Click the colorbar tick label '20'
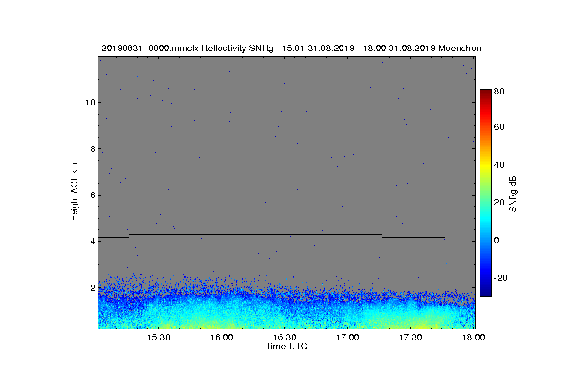Screen dimensions: 588x392 pyautogui.click(x=500, y=202)
